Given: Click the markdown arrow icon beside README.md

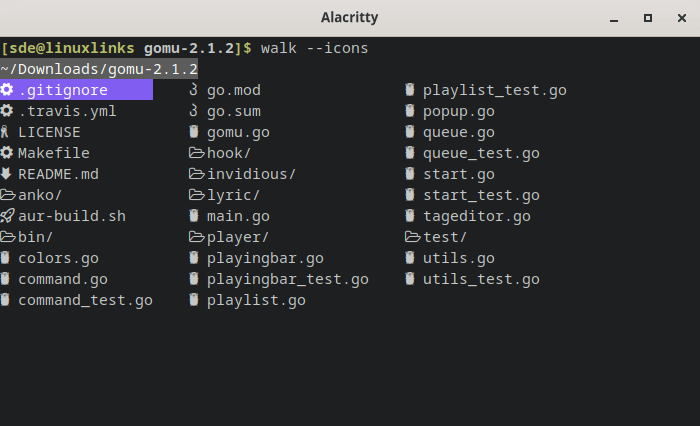Looking at the screenshot, I should point(6,174).
